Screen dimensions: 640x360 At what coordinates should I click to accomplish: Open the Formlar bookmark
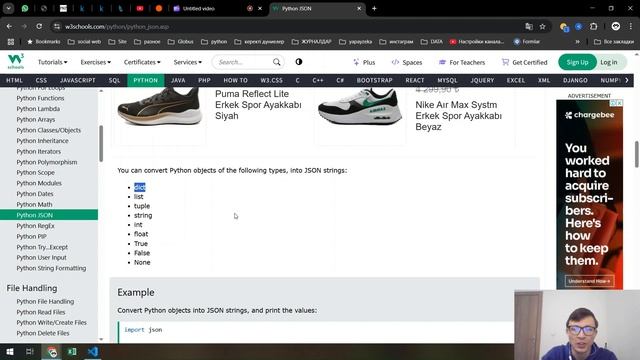pos(527,42)
